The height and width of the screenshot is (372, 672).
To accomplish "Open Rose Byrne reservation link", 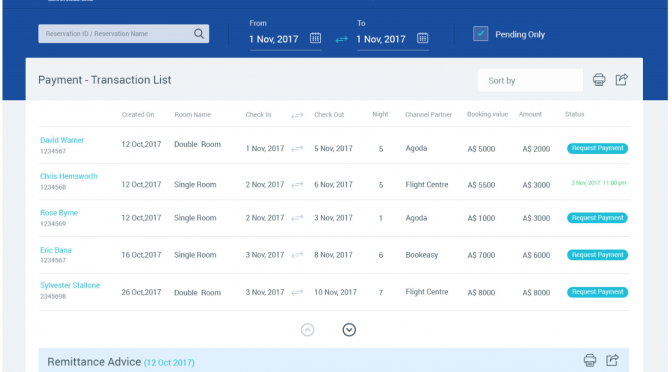I will 59,213.
